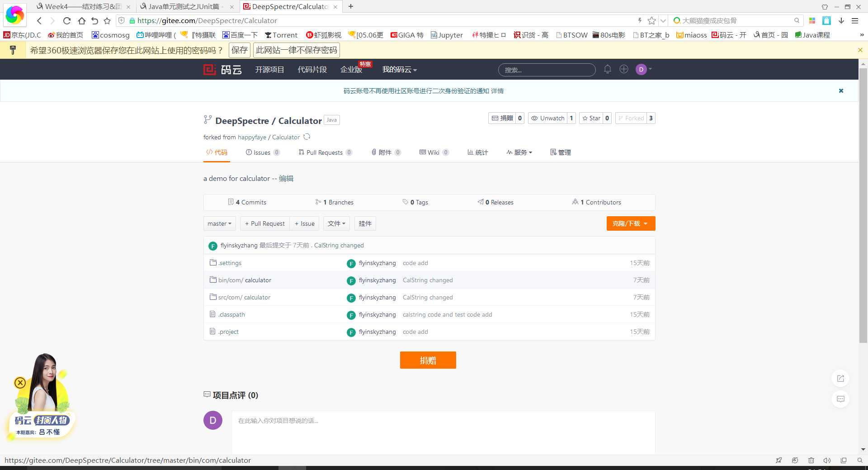
Task: Go to browser home icon
Action: [81, 20]
